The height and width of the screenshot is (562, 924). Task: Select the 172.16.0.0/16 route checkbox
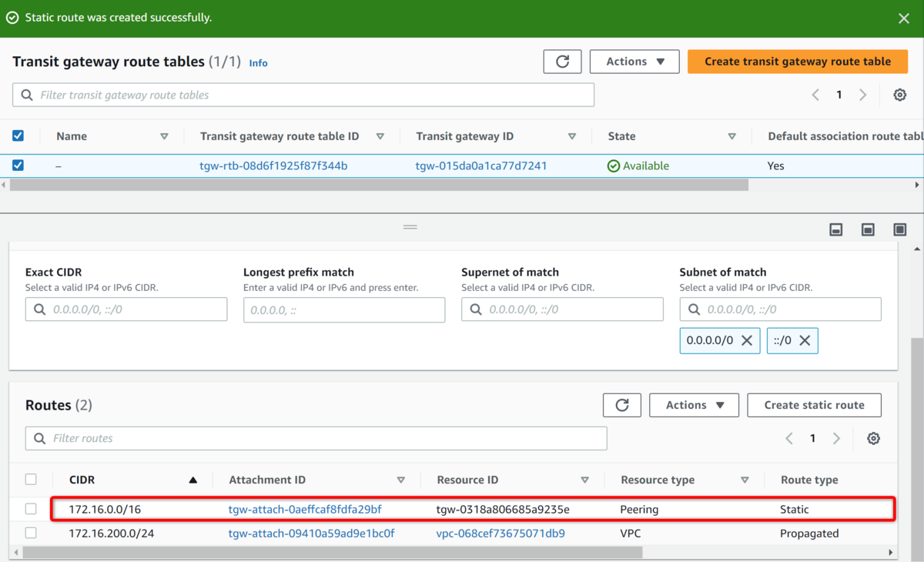point(31,509)
